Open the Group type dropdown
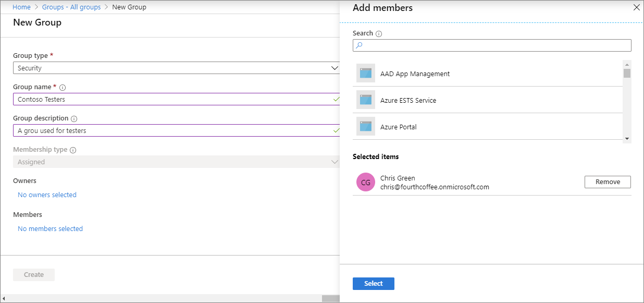Screen dimensions: 644x303 click(335, 68)
